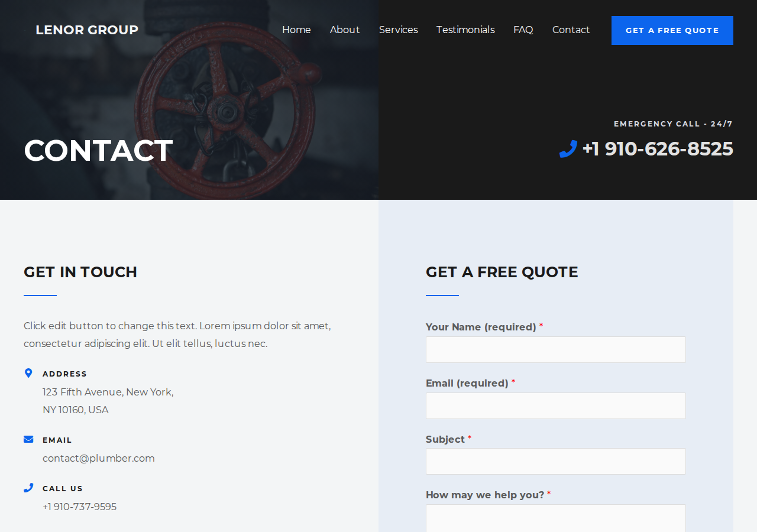
Task: Click the envelope Email icon
Action: [x=28, y=439]
